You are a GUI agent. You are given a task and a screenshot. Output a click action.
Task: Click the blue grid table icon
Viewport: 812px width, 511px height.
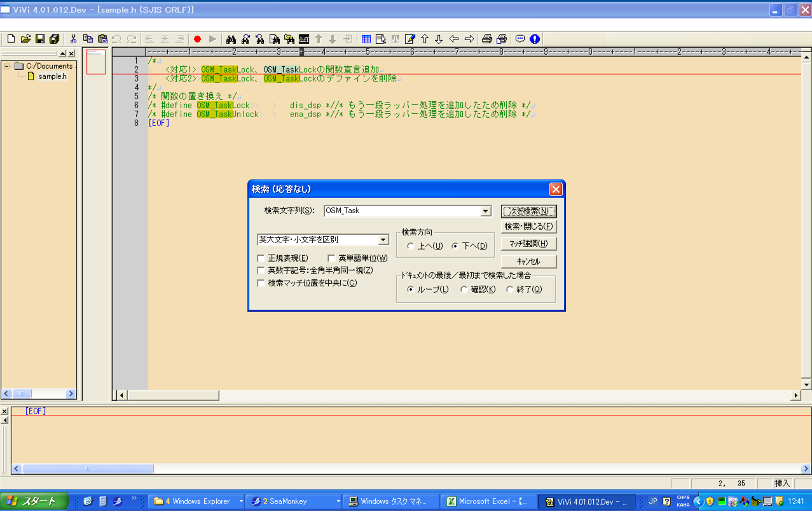pyautogui.click(x=366, y=39)
